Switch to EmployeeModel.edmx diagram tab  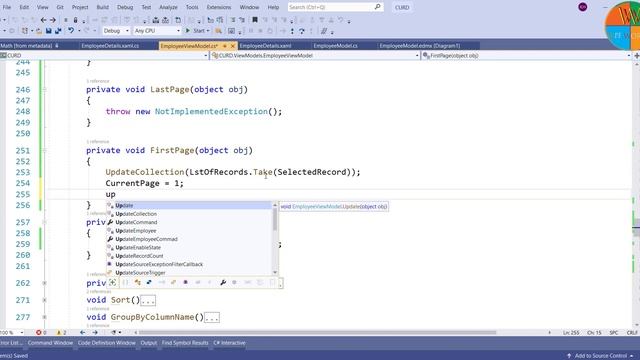click(420, 46)
